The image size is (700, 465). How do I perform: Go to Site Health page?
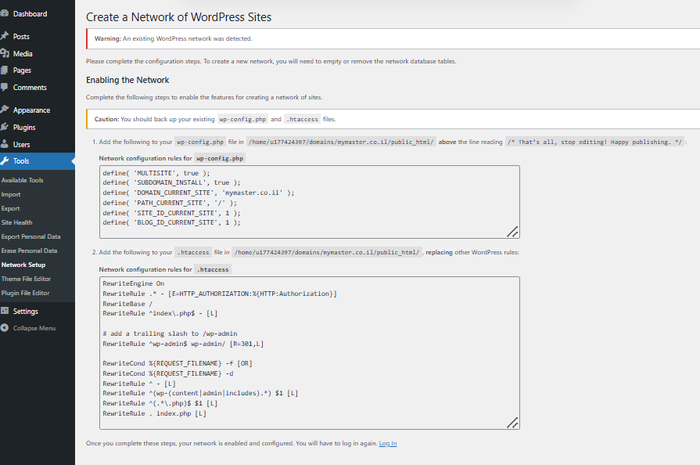coord(16,222)
